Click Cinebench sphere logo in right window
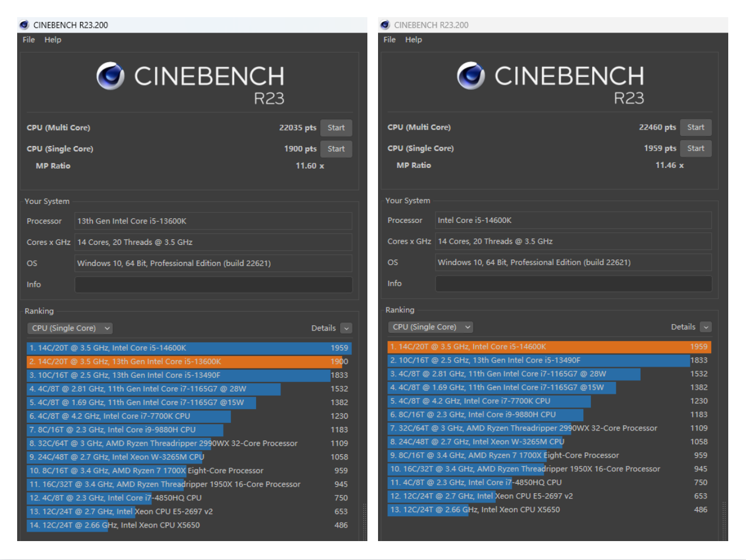The image size is (746, 560). (x=472, y=76)
